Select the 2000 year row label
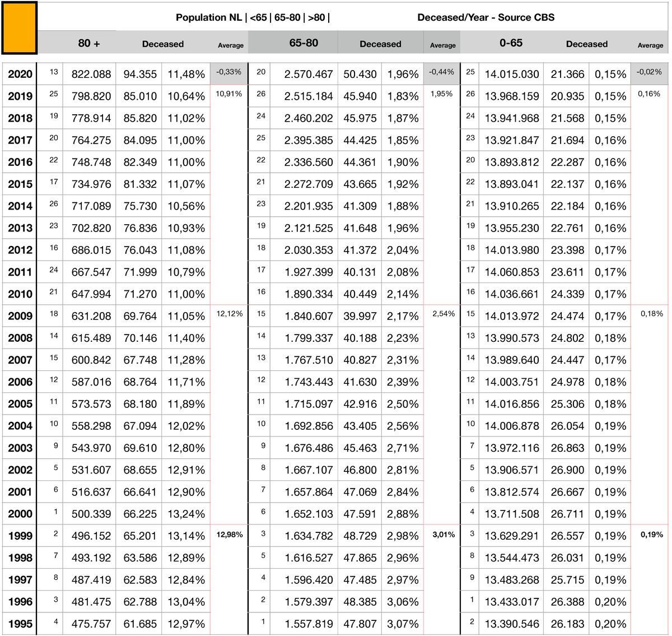This screenshot has width=672, height=636. pyautogui.click(x=20, y=514)
